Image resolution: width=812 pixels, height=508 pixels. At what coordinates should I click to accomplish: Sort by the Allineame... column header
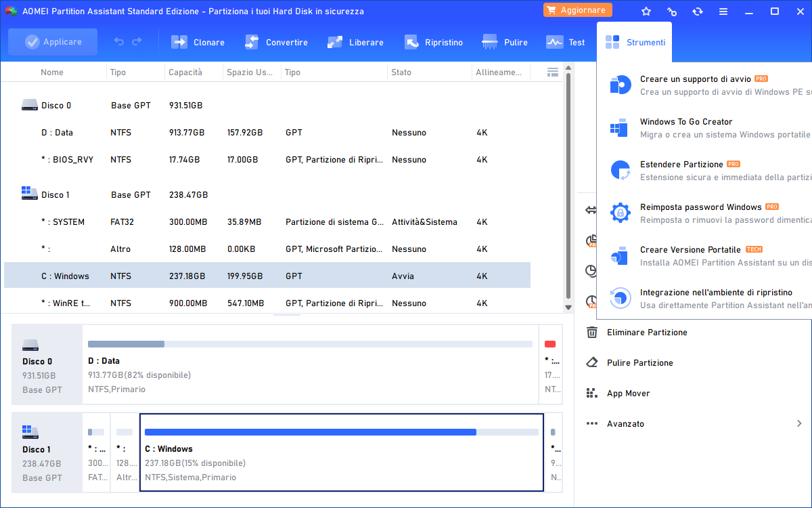(499, 72)
